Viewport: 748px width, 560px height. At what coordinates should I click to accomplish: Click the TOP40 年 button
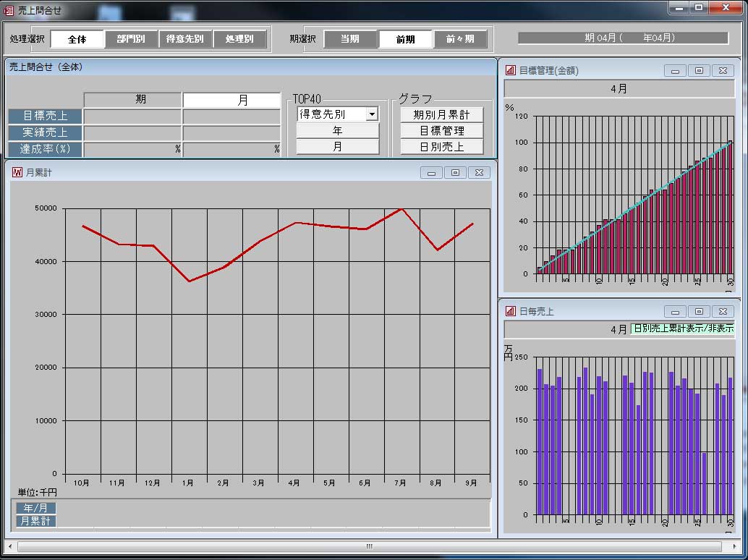tap(337, 130)
